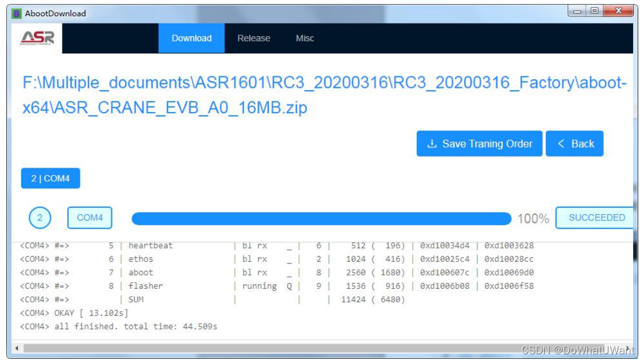Click the value 2560 in aboot row
The width and height of the screenshot is (644, 360).
(x=356, y=273)
